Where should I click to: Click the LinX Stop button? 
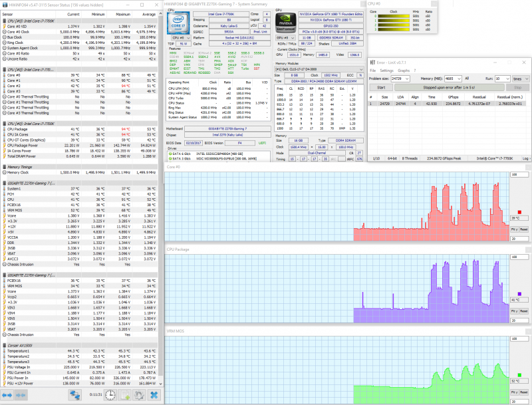point(517,88)
